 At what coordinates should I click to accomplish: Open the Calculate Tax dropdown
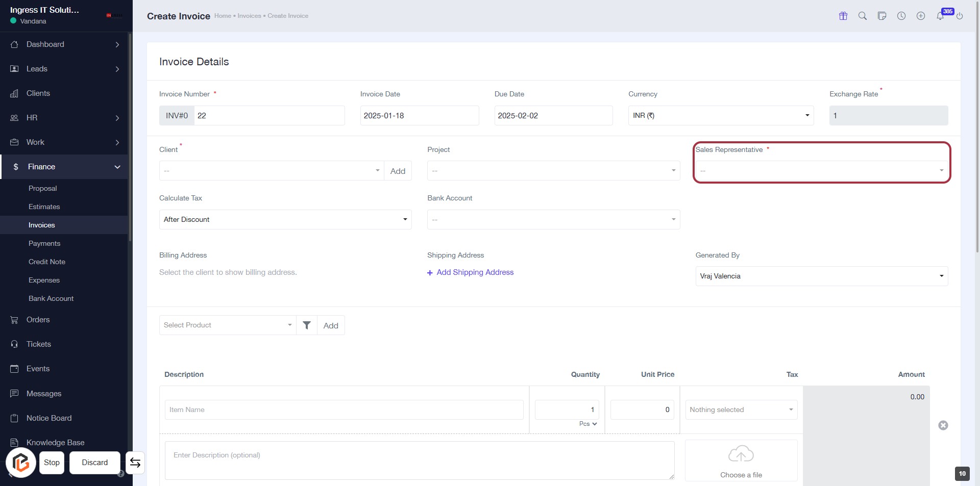tap(285, 220)
